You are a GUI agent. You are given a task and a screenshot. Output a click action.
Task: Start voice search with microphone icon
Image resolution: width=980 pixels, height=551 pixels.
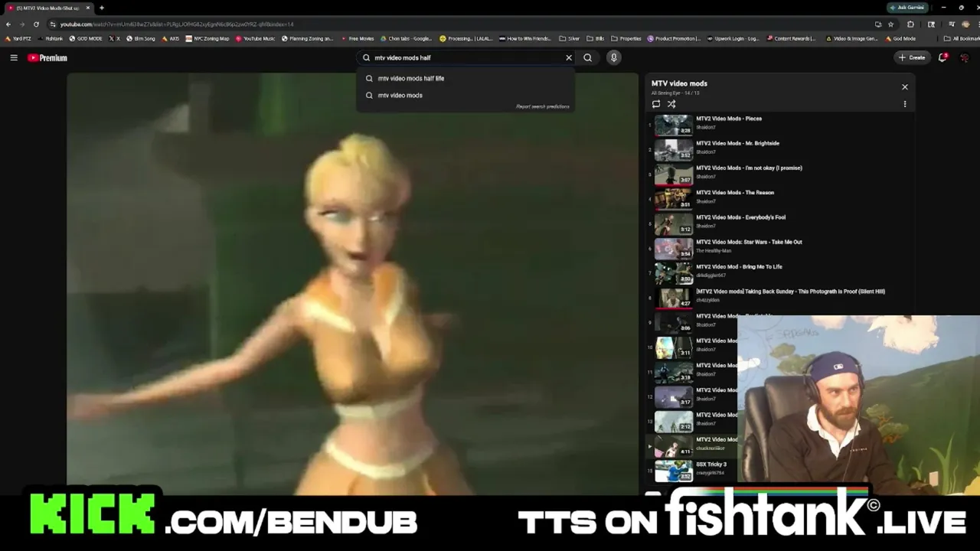(613, 57)
